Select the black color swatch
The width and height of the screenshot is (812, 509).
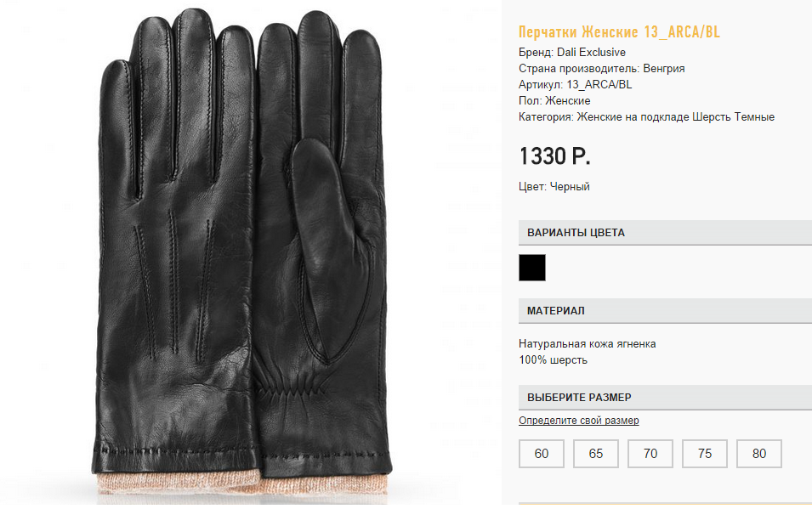tap(532, 268)
